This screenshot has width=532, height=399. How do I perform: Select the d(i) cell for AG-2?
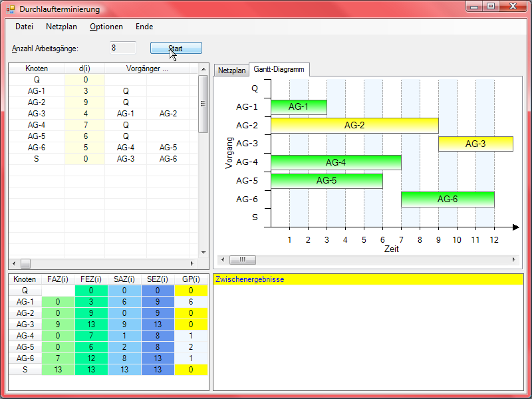(x=85, y=102)
